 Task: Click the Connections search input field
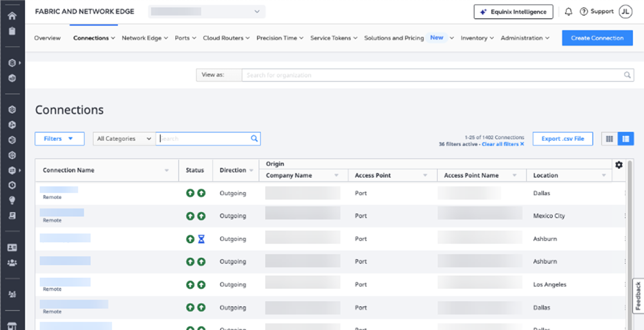(204, 139)
